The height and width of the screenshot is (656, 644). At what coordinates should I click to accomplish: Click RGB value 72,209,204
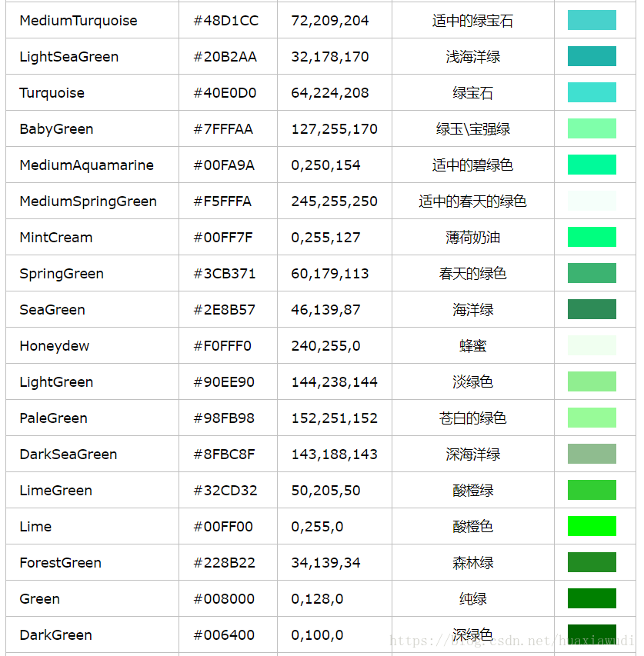coord(330,21)
